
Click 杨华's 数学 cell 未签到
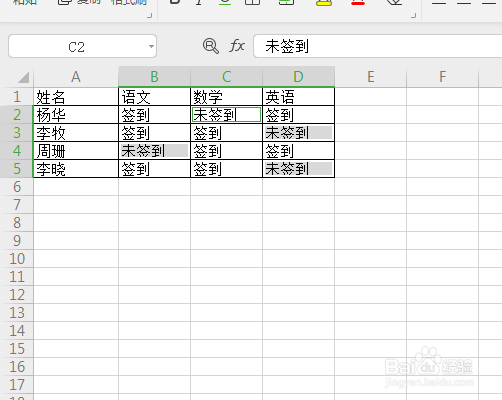[226, 115]
